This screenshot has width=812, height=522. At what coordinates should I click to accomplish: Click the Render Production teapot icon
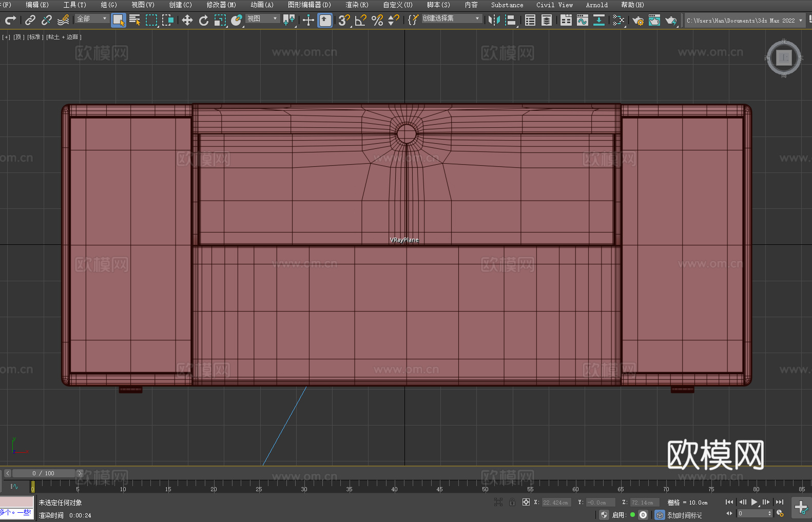point(671,21)
